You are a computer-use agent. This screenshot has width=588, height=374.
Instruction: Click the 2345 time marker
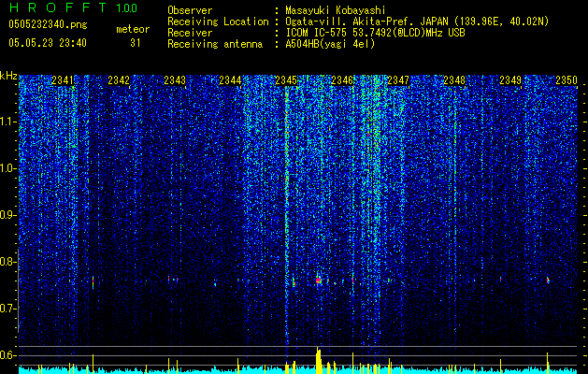286,80
